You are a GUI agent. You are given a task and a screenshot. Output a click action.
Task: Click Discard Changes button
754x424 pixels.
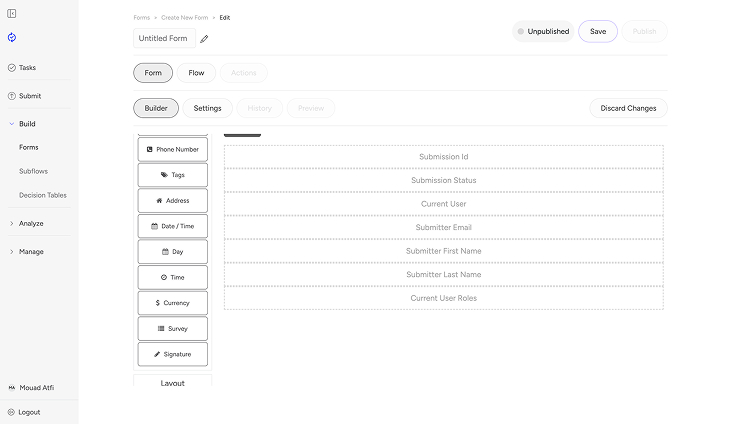pos(628,108)
